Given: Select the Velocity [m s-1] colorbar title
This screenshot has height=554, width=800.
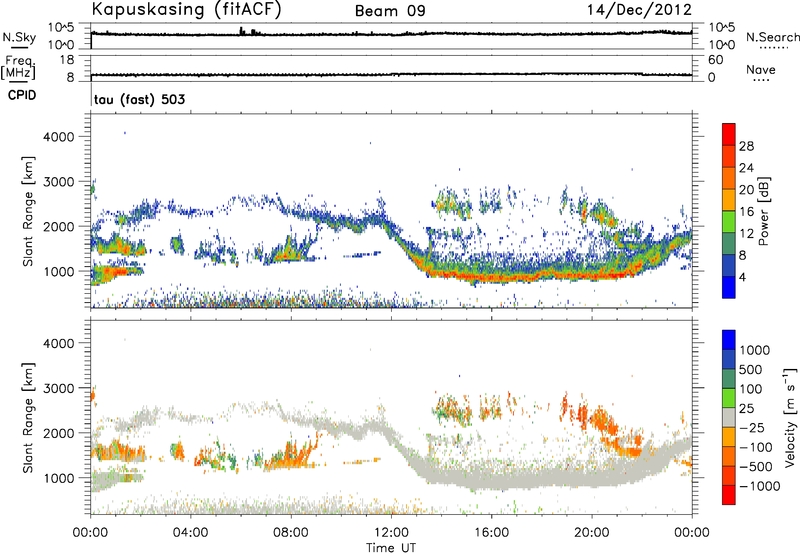Looking at the screenshot, I should point(790,418).
